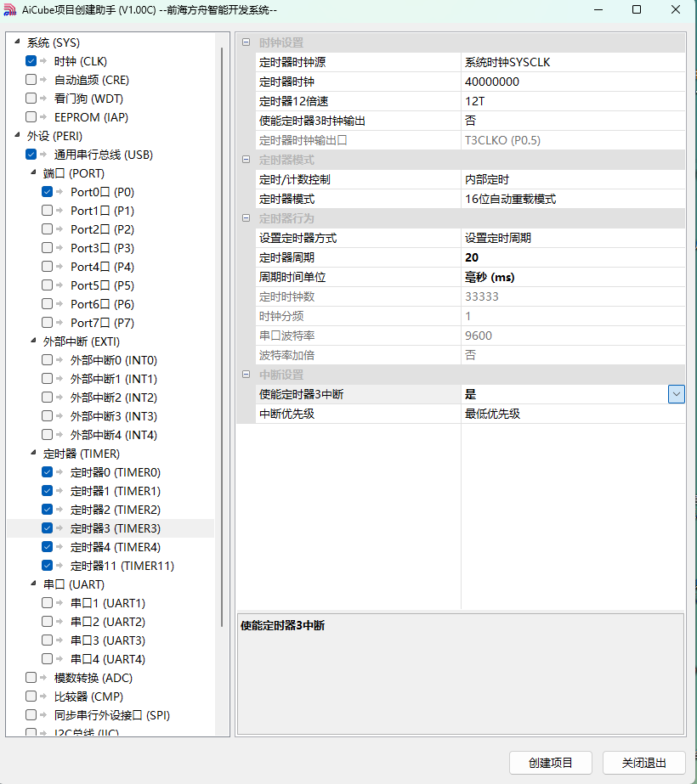697x784 pixels.
Task: Edit the 定时器周期 value 20
Action: click(573, 257)
